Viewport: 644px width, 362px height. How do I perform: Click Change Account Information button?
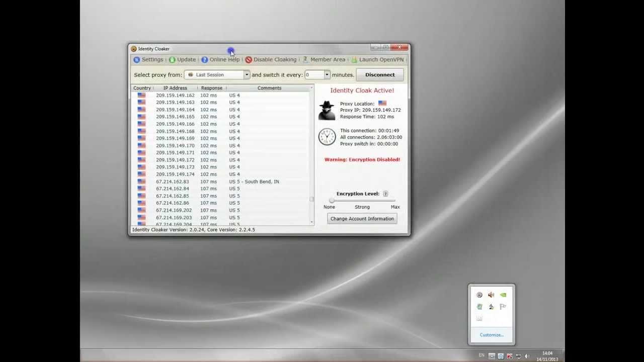click(x=362, y=219)
